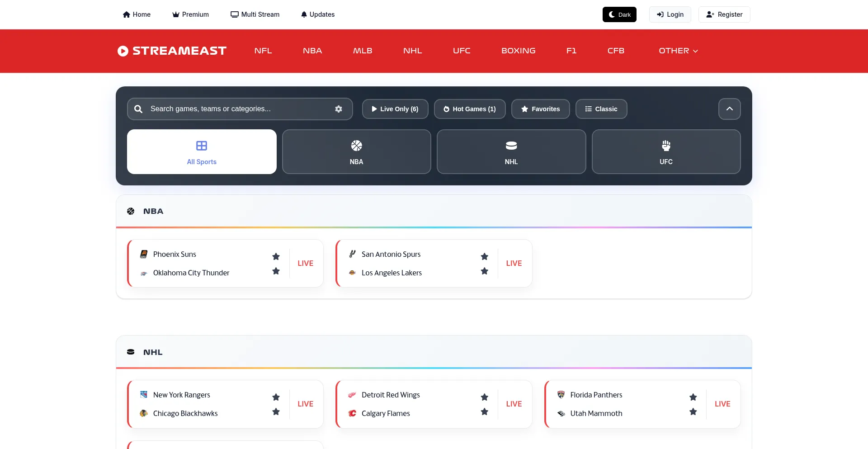The image size is (868, 449).
Task: Switch to Classic view
Action: coord(601,109)
